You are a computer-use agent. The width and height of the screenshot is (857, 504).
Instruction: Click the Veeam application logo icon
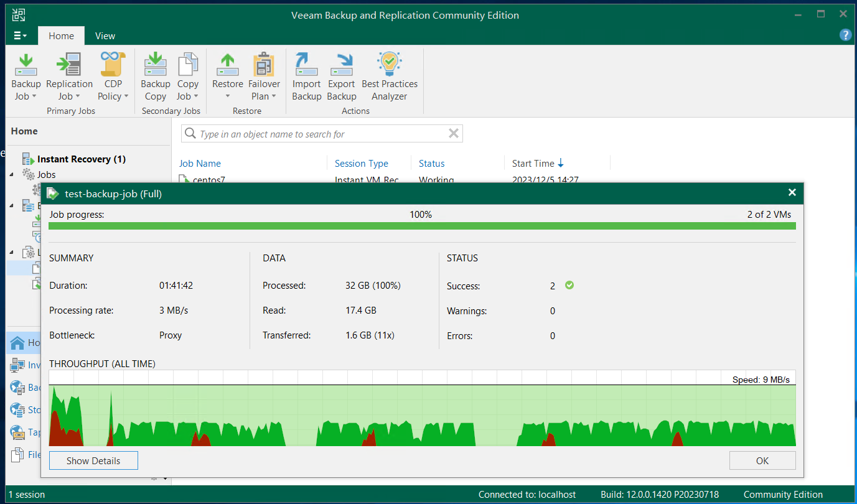19,15
